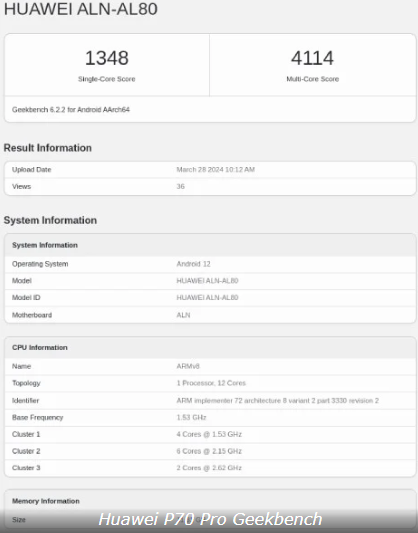Image resolution: width=418 pixels, height=533 pixels.
Task: Click the Model value HUAWEI ALN-AL80
Action: tap(207, 281)
